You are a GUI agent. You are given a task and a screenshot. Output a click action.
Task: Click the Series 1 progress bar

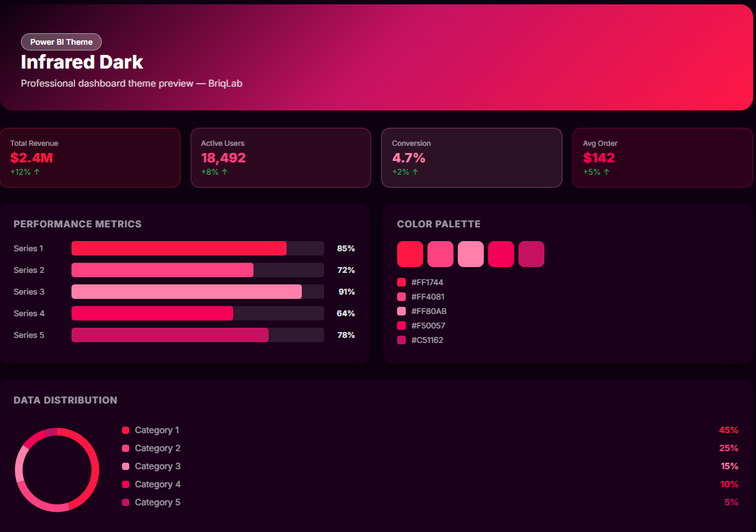197,248
